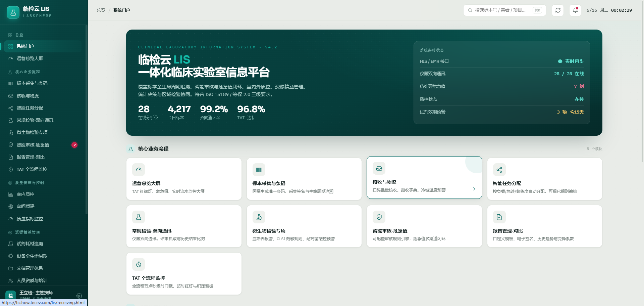
Task: Click 系统门户 breadcrumb text
Action: (122, 10)
